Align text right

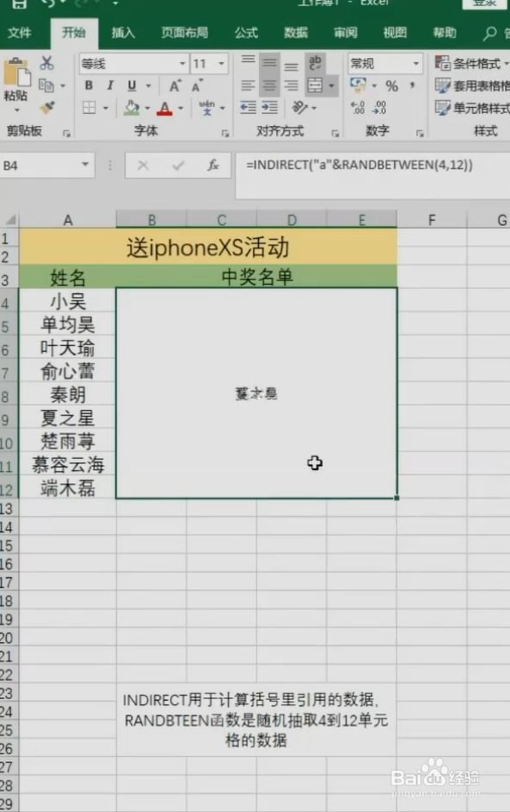coord(292,85)
